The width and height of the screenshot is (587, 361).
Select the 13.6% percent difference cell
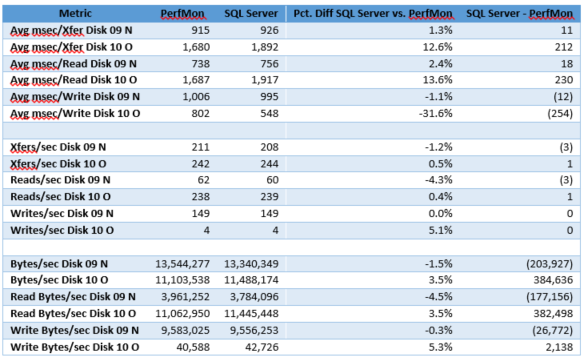(441, 80)
